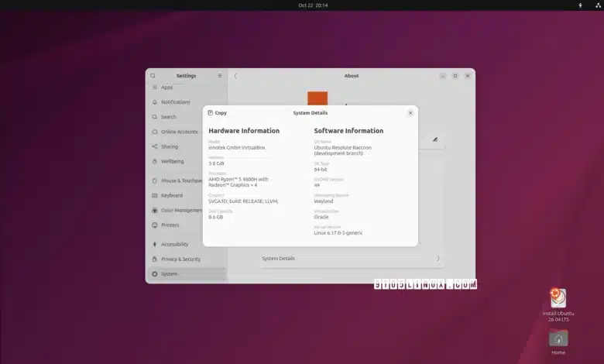Open Keyboard settings
The width and height of the screenshot is (604, 364).
pyautogui.click(x=187, y=196)
